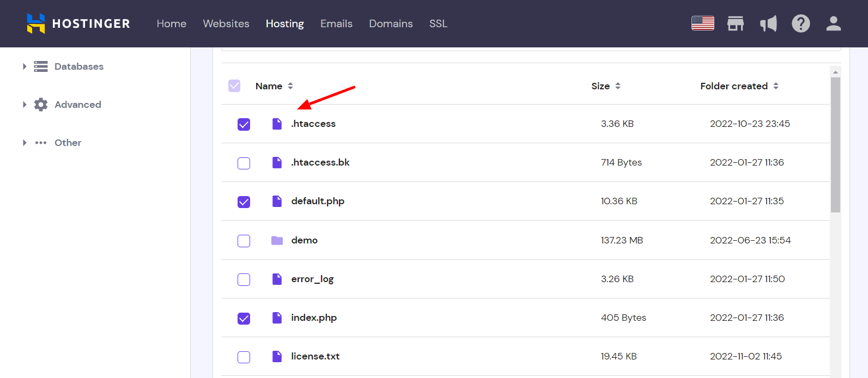Open the help question mark icon
This screenshot has width=868, height=378.
pos(800,23)
